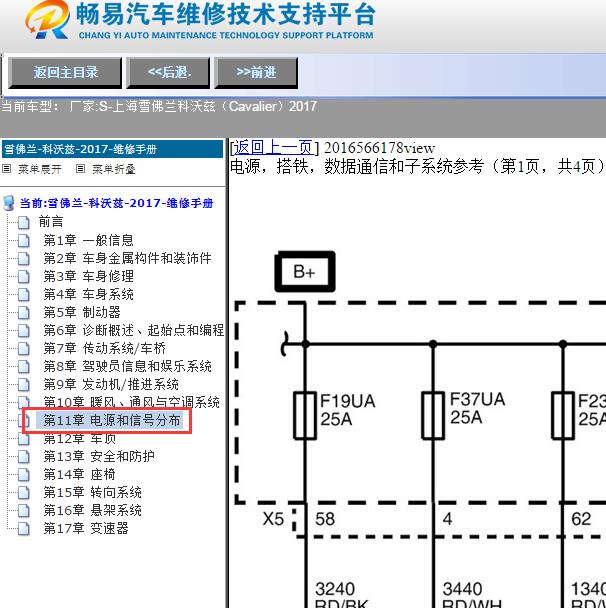Go forward with the >>前进 button
606x608 pixels.
coord(256,73)
